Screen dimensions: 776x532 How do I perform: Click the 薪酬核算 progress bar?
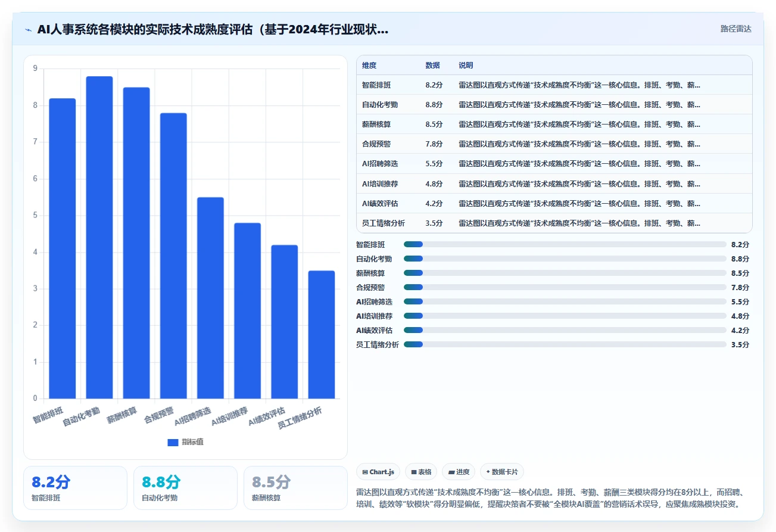tap(565, 273)
